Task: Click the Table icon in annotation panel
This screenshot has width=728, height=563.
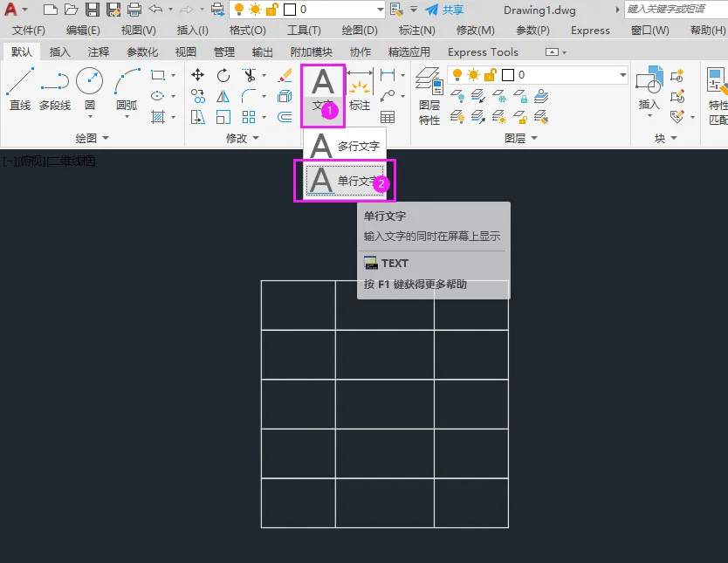Action: pos(388,117)
